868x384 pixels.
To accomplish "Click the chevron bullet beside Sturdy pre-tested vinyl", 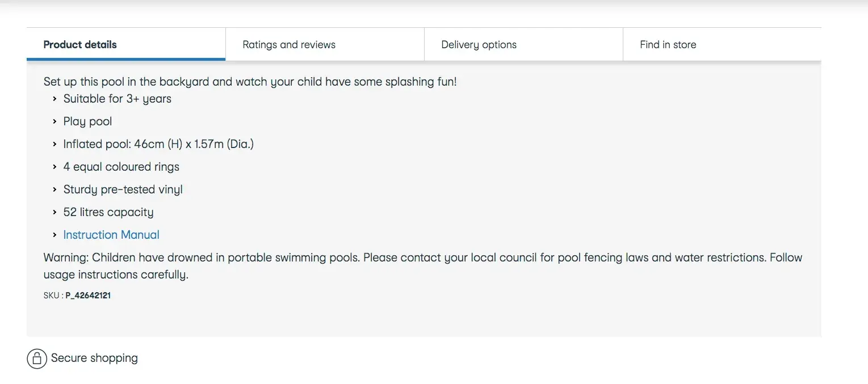I will click(54, 189).
